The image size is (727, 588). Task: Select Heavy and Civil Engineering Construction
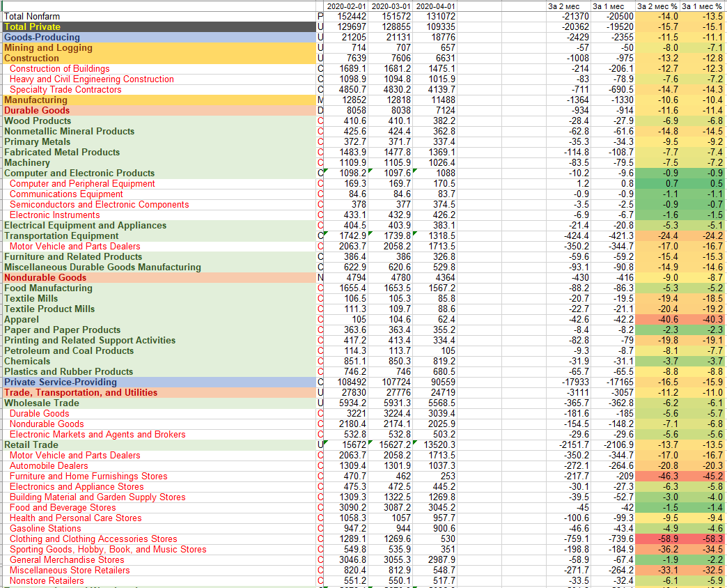pyautogui.click(x=92, y=79)
